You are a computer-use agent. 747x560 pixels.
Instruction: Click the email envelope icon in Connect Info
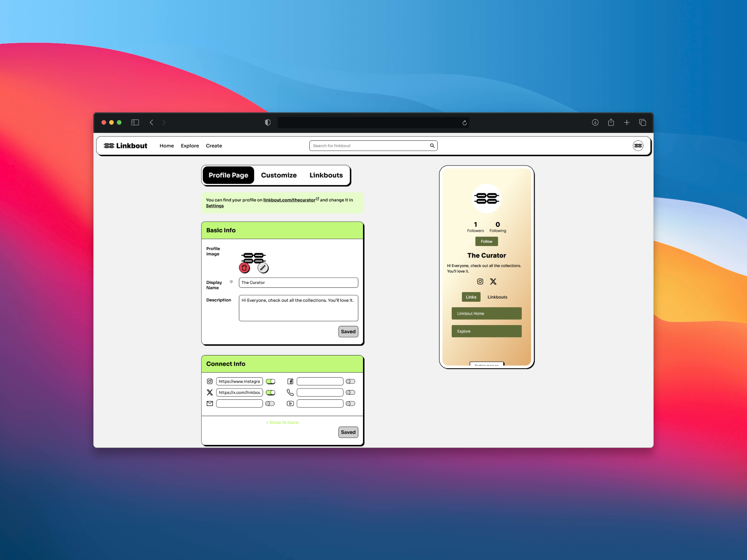[210, 404]
